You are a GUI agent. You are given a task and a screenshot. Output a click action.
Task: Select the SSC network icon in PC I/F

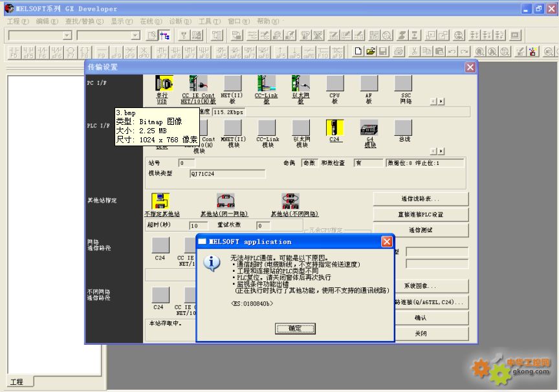tap(403, 83)
